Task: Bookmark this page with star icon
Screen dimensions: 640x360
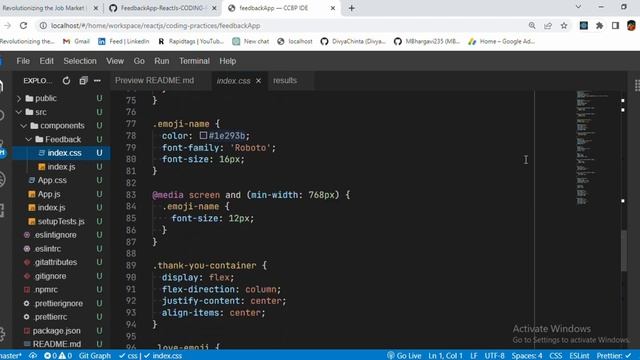Action: [564, 26]
